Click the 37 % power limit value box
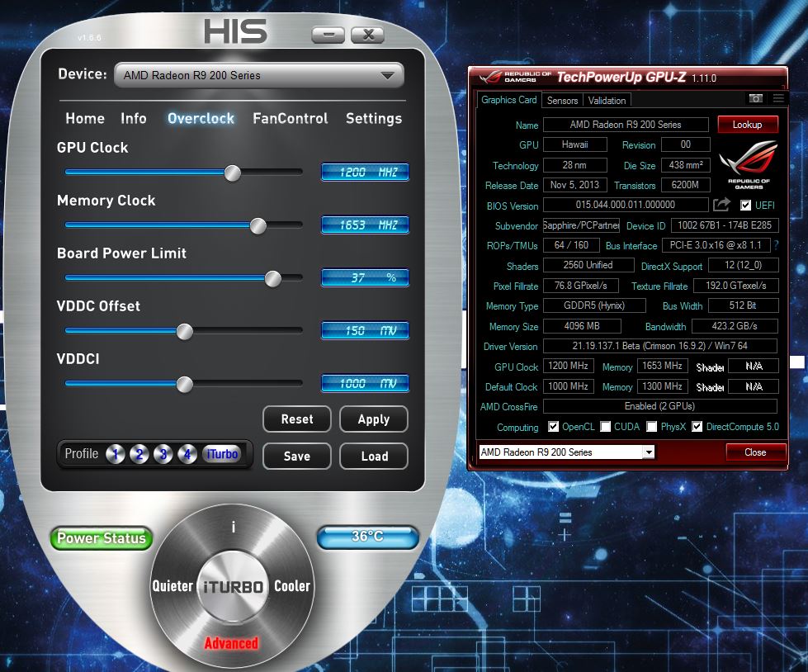 tap(365, 277)
